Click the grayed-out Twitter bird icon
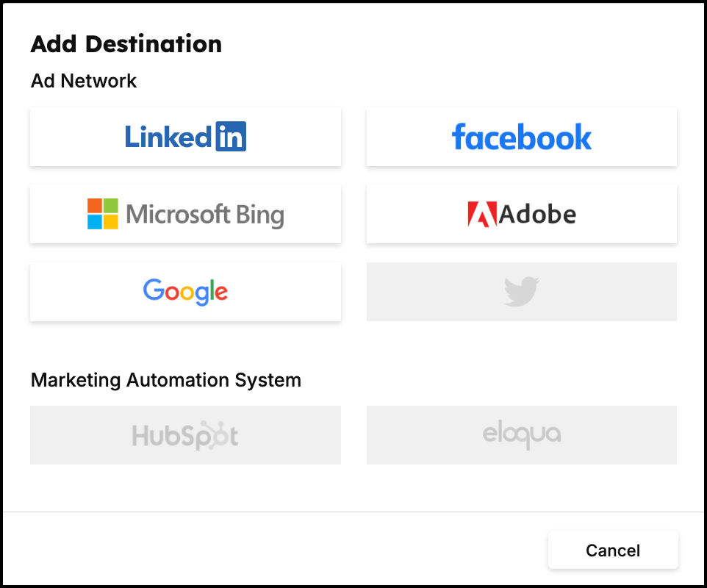The height and width of the screenshot is (588, 707). [x=522, y=292]
